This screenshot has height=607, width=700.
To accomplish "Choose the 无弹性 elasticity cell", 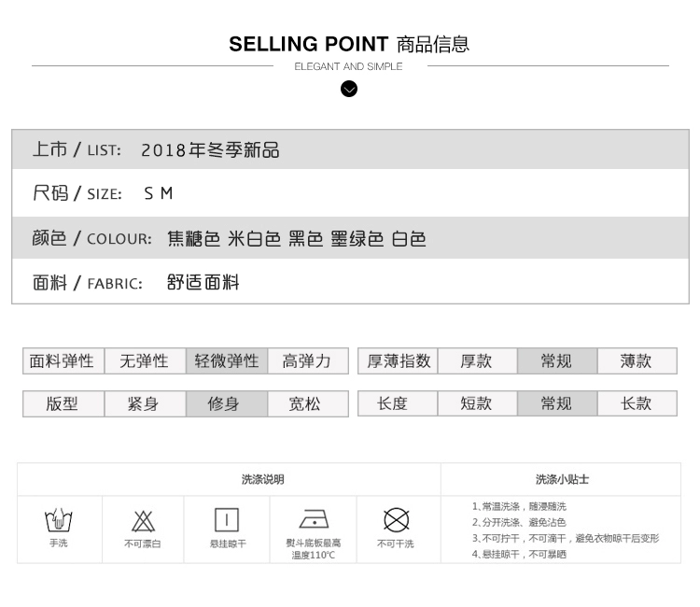I will coord(144,360).
